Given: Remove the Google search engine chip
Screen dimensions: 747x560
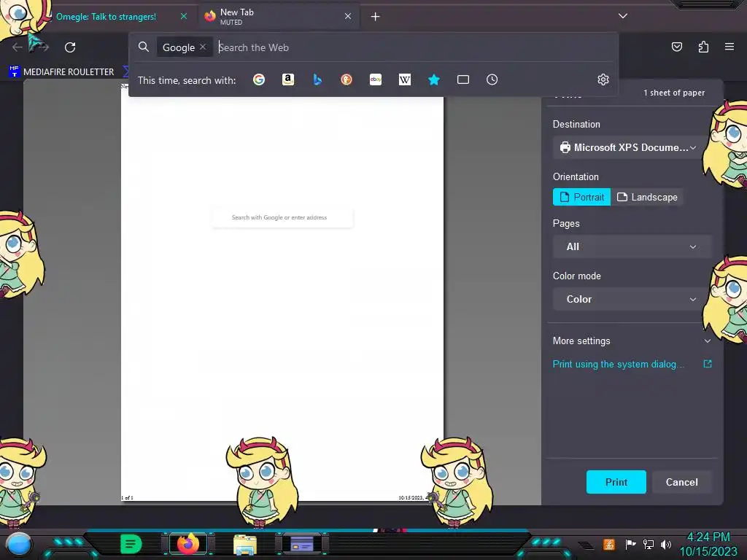Looking at the screenshot, I should pos(203,47).
